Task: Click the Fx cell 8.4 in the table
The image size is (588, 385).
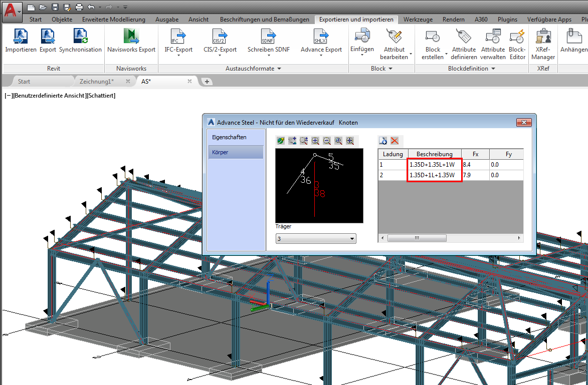Action: point(475,164)
